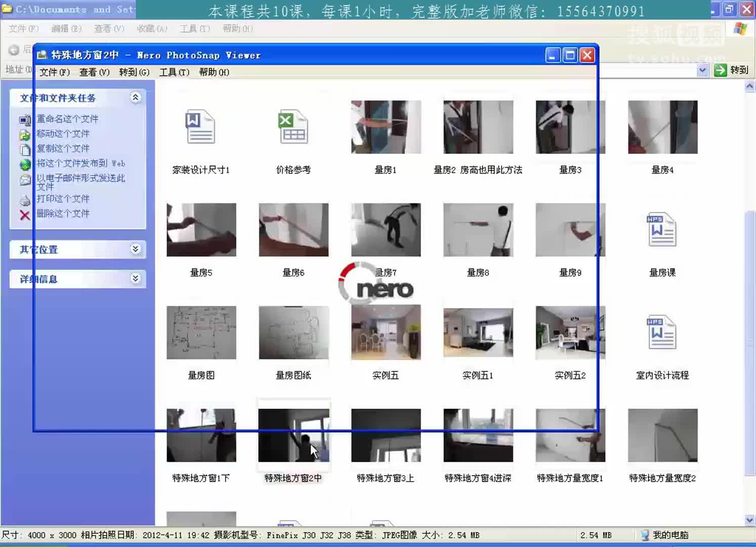Viewport: 756px width, 547px height.
Task: Click the Nero PhotoSnap Viewer title bar icon
Action: coord(41,55)
